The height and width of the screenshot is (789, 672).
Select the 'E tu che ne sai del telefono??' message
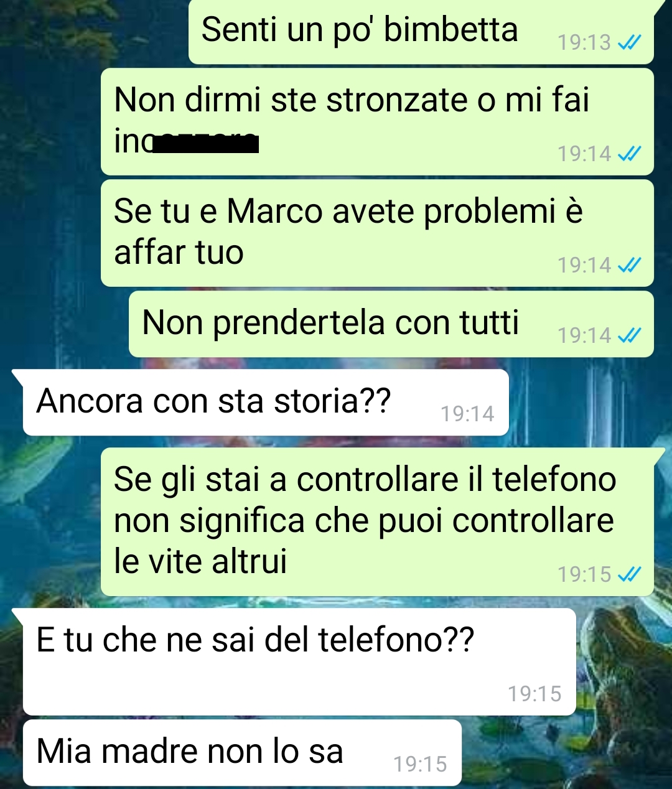pyautogui.click(x=299, y=662)
